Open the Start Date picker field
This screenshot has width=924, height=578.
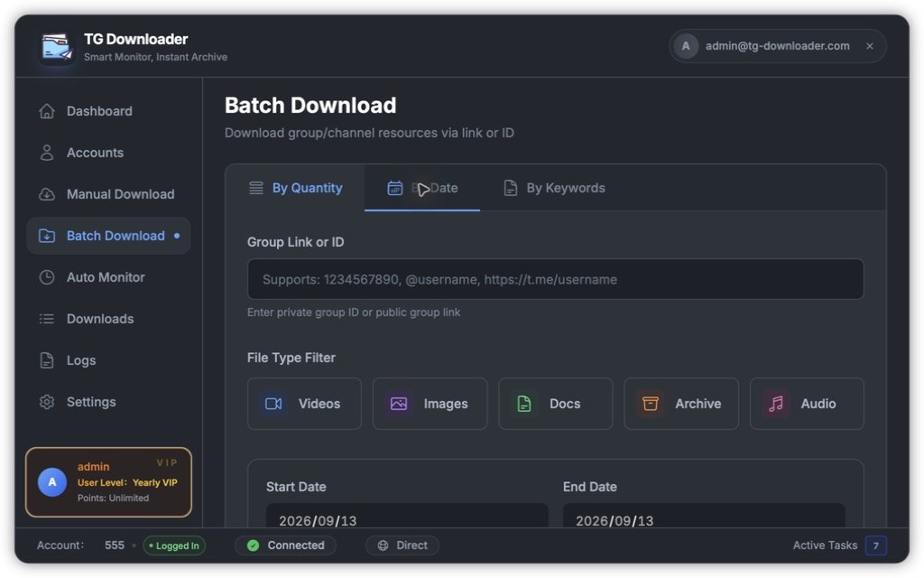(x=407, y=516)
